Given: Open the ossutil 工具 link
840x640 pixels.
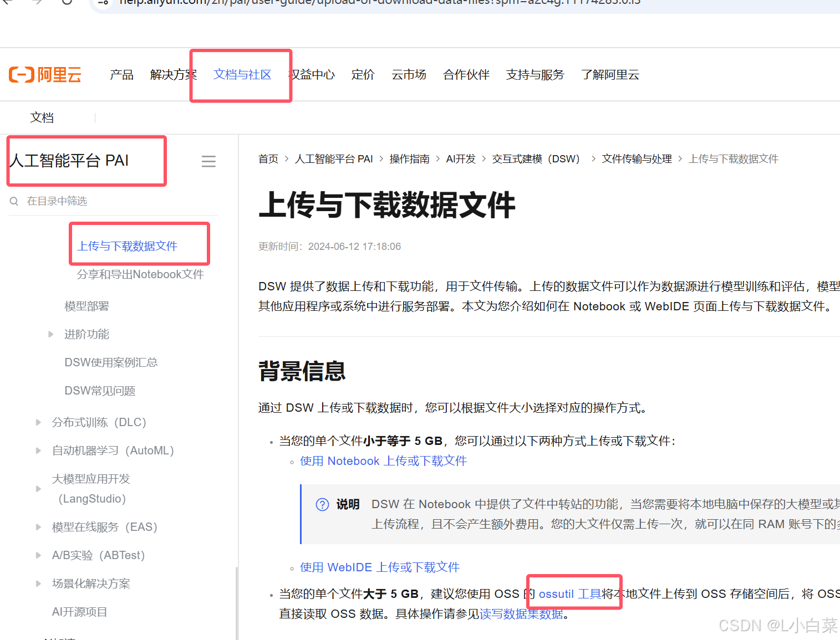Looking at the screenshot, I should point(571,594).
